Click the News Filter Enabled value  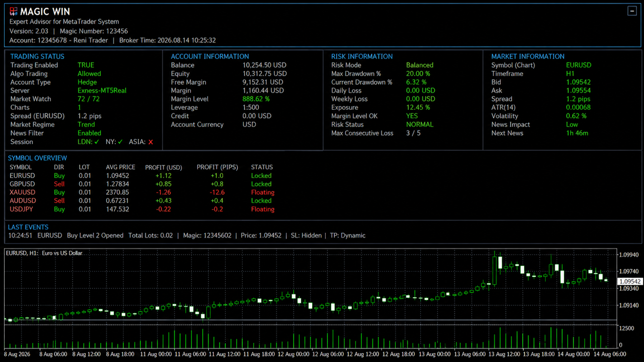89,133
